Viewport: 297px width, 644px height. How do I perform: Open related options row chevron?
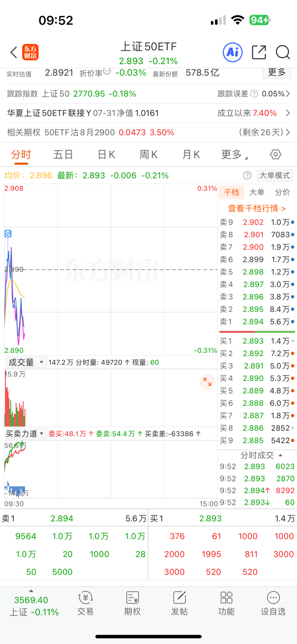(x=288, y=132)
